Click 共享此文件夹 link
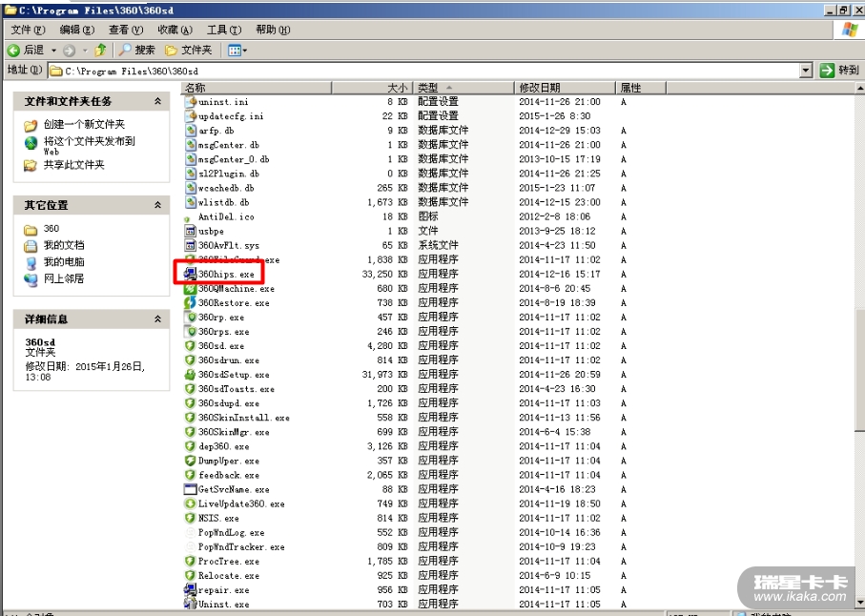Screen dimensions: 865x616 74,165
